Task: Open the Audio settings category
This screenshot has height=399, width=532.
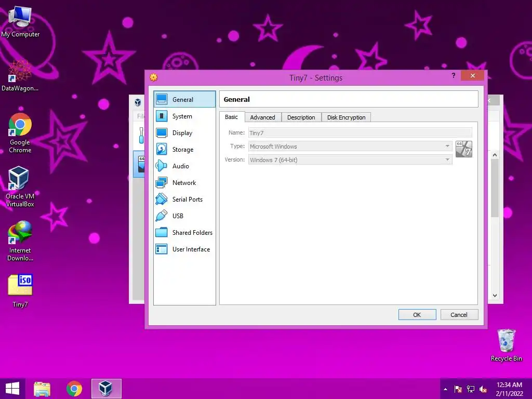Action: 184,166
